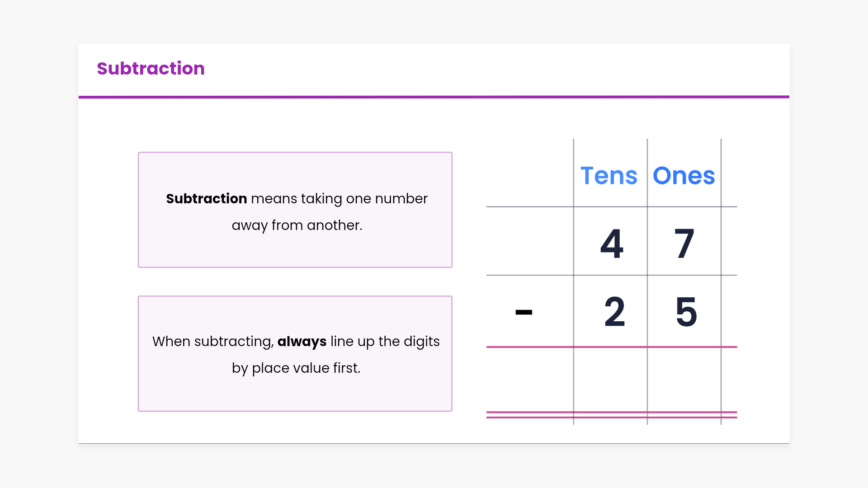The image size is (868, 488).
Task: Click the Subtraction slide title
Action: (x=151, y=69)
